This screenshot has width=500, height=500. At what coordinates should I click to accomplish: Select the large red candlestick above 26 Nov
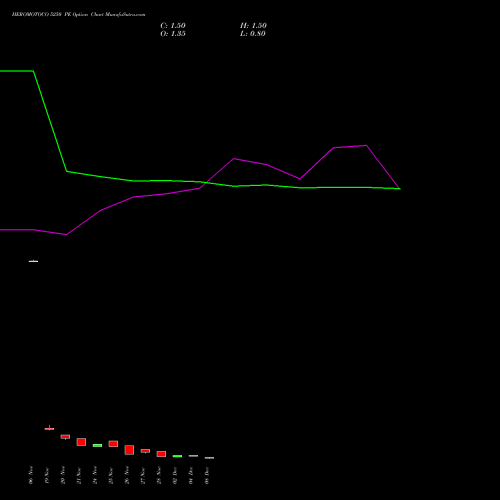[129, 450]
